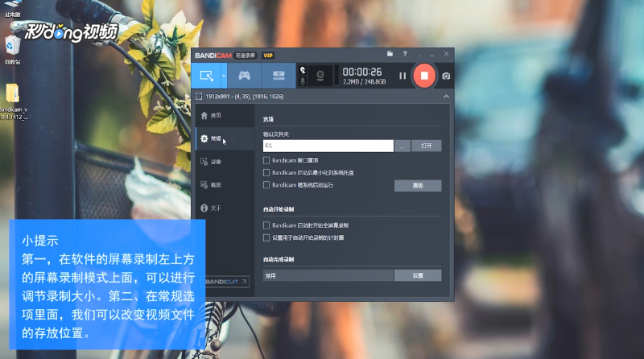Image resolution: width=644 pixels, height=359 pixels.
Task: Click the 1912x991 capture area text
Action: (x=245, y=97)
